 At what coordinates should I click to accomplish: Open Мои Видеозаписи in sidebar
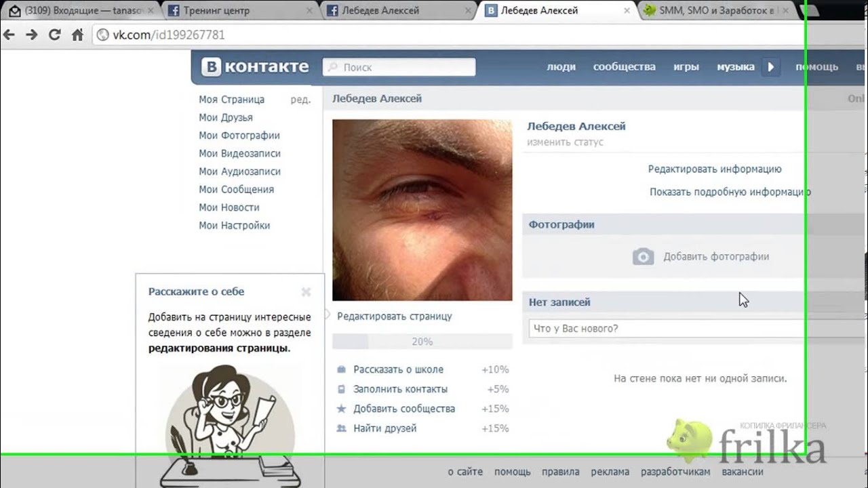point(239,153)
